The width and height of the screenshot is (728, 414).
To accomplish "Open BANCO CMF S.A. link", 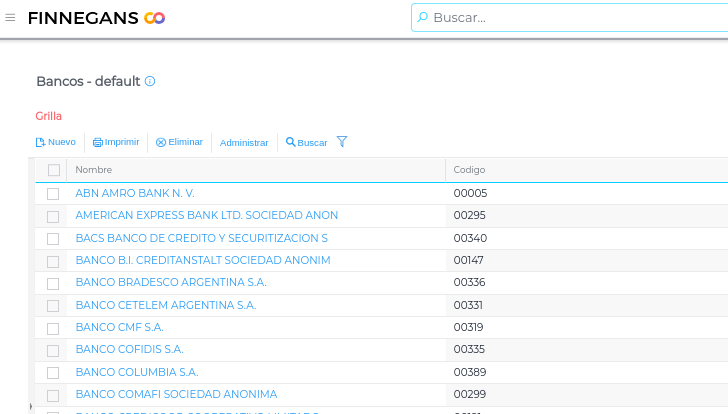I will (x=119, y=327).
